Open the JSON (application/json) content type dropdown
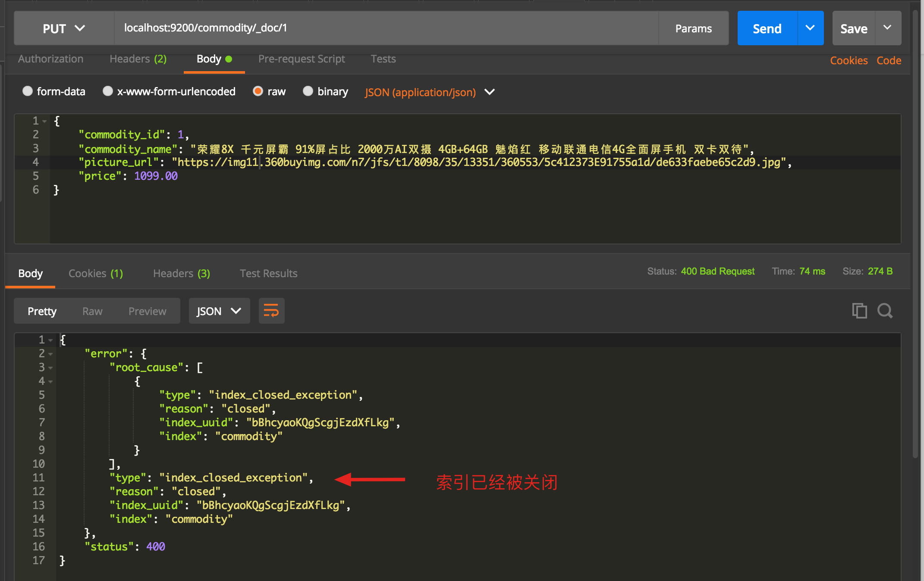Viewport: 924px width, 581px height. pos(430,92)
